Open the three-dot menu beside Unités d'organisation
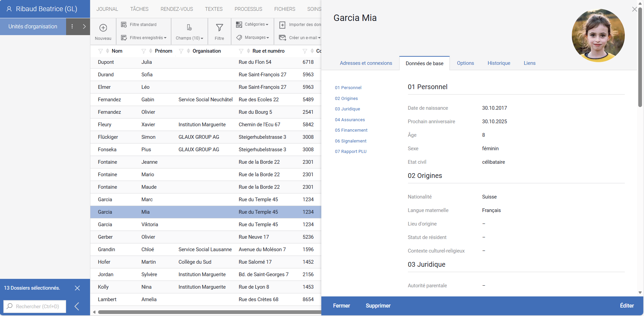This screenshot has height=316, width=644. [72, 26]
